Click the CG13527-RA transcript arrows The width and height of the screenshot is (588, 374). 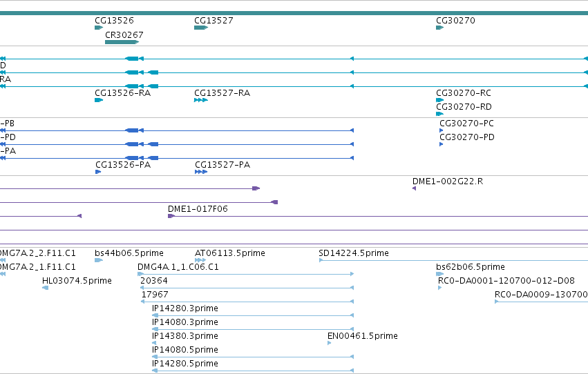[x=201, y=100]
